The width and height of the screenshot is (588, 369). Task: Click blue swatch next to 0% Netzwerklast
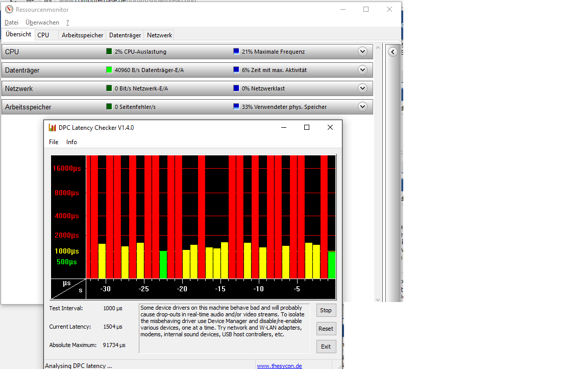pyautogui.click(x=236, y=88)
